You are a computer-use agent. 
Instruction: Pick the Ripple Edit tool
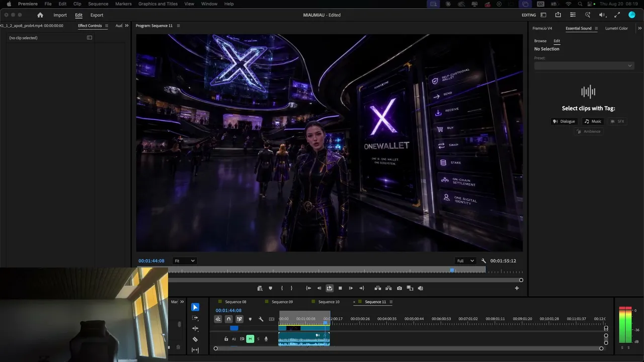pyautogui.click(x=195, y=328)
